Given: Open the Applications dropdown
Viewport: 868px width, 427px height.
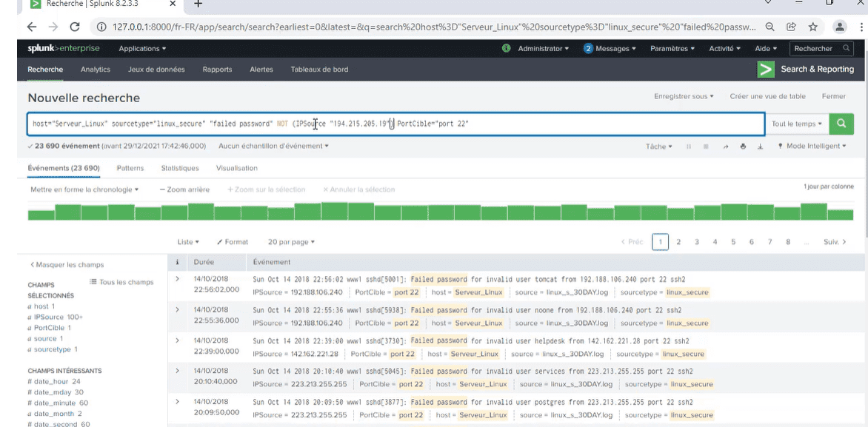Looking at the screenshot, I should [142, 49].
